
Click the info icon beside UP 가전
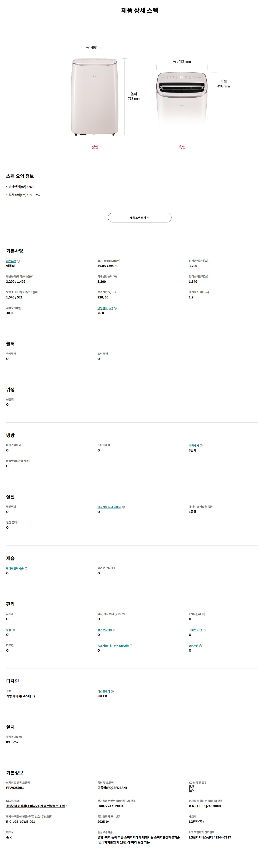coord(201,646)
